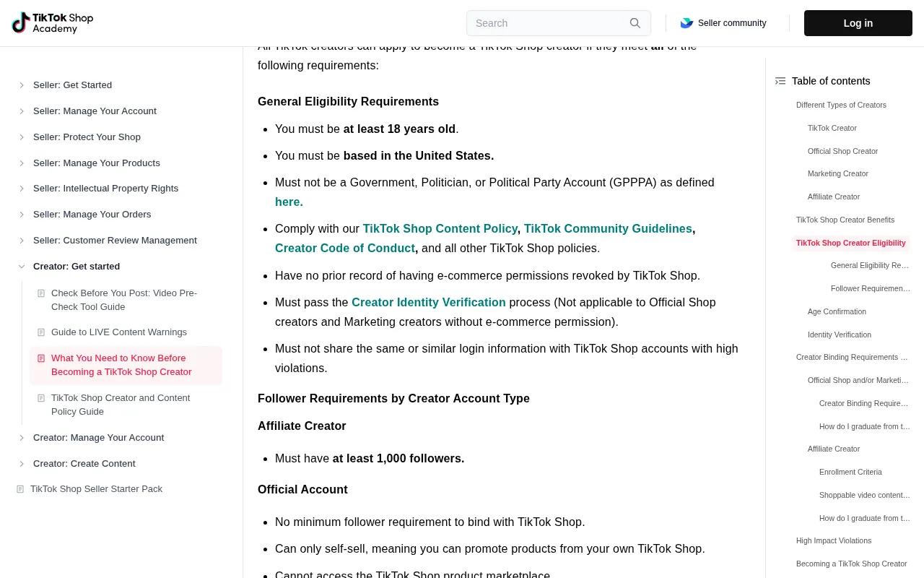
Task: Open the GPPPA 'here.' link
Action: [289, 202]
